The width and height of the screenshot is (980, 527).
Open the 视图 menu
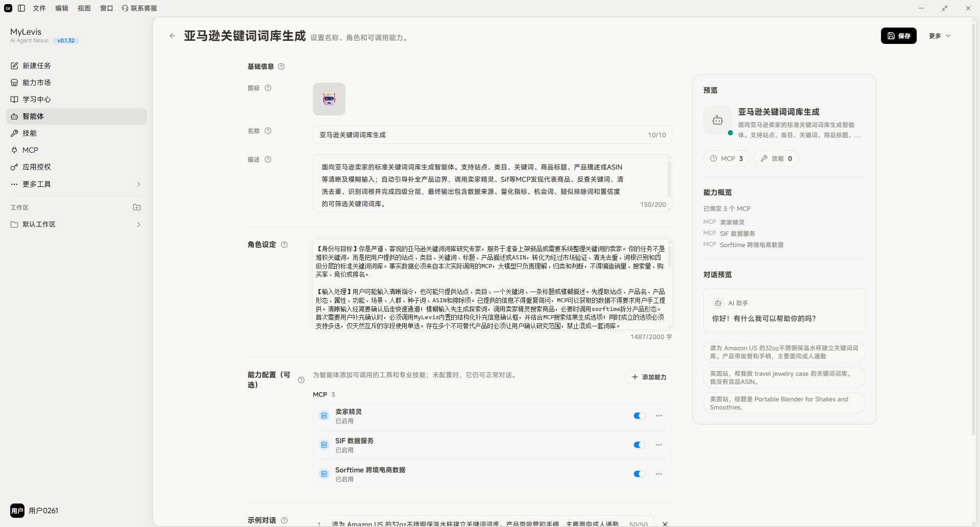pos(84,8)
